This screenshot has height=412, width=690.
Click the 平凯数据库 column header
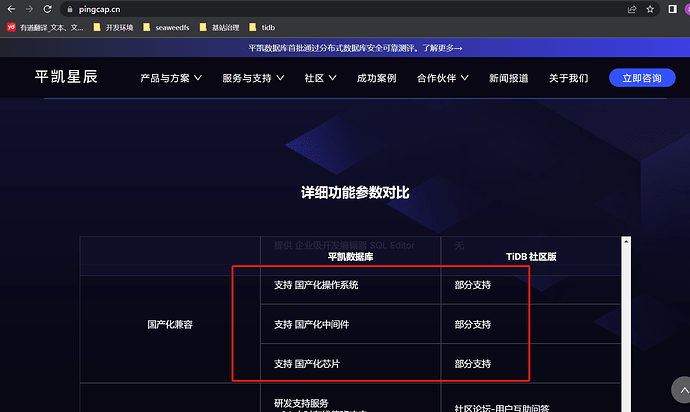(x=350, y=257)
